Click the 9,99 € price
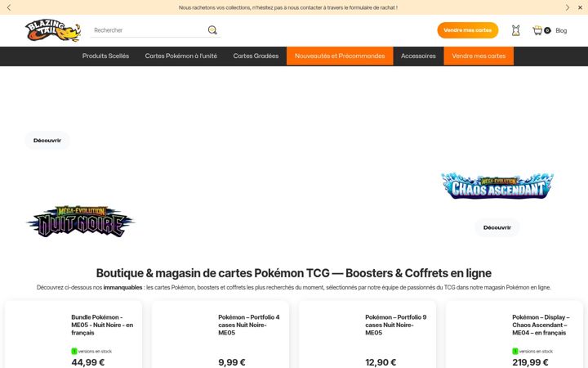Image resolution: width=588 pixels, height=368 pixels. click(x=232, y=362)
